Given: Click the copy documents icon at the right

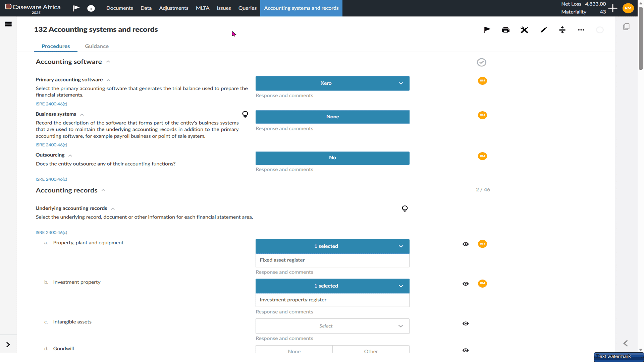Looking at the screenshot, I should coord(626,27).
